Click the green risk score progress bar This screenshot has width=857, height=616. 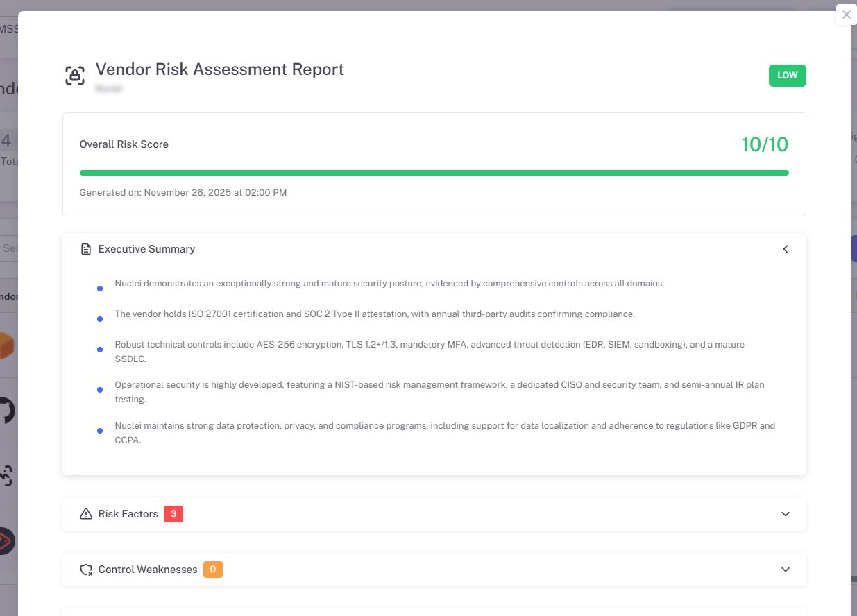(x=434, y=171)
